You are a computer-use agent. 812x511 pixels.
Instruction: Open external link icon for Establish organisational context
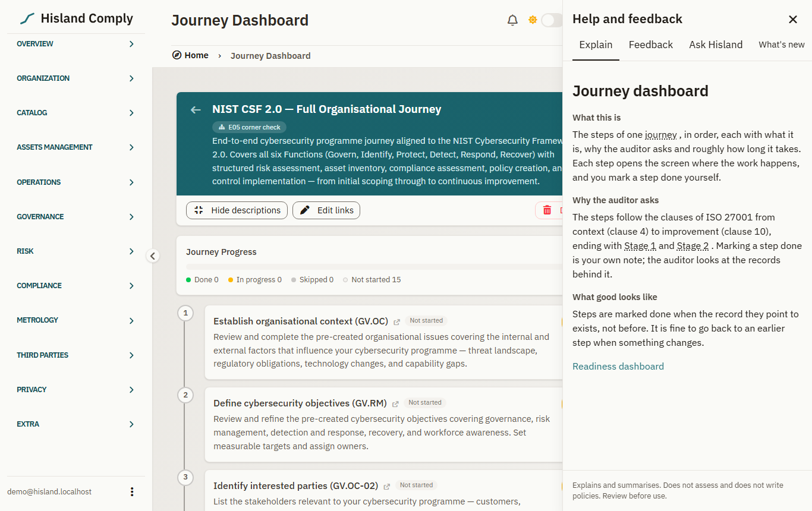point(396,321)
